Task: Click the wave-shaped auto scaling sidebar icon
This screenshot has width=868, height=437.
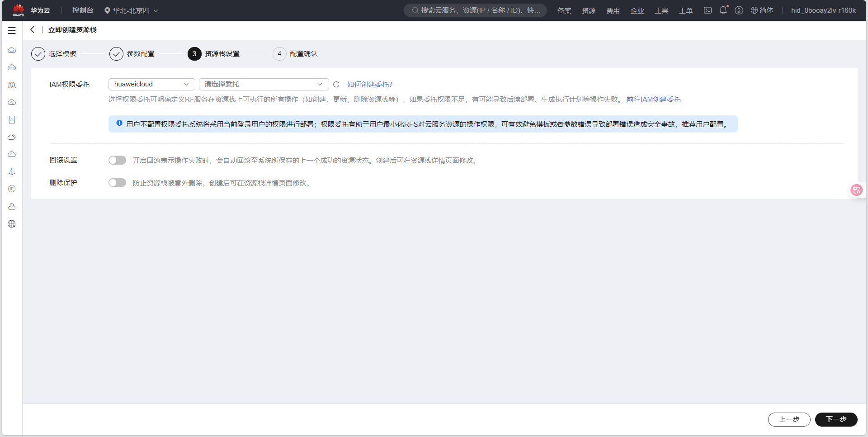Action: click(x=12, y=85)
